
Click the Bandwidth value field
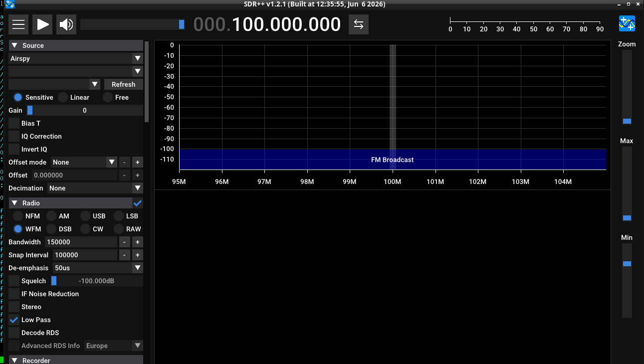81,242
